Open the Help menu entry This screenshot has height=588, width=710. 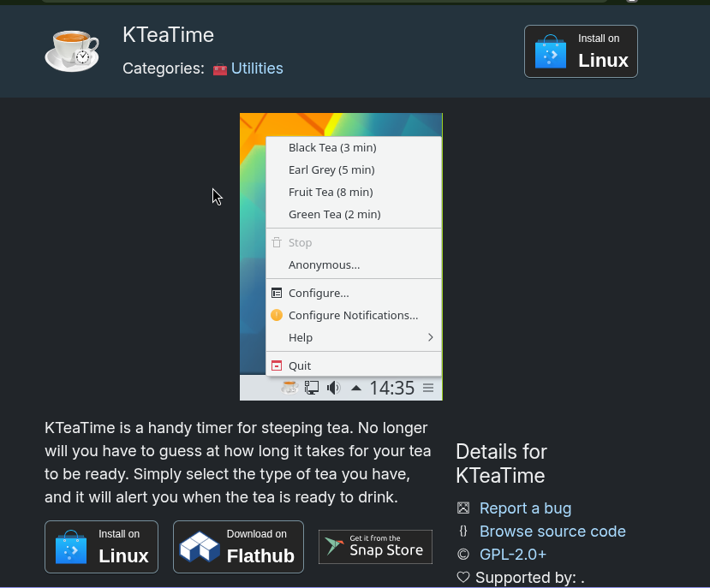coord(354,338)
